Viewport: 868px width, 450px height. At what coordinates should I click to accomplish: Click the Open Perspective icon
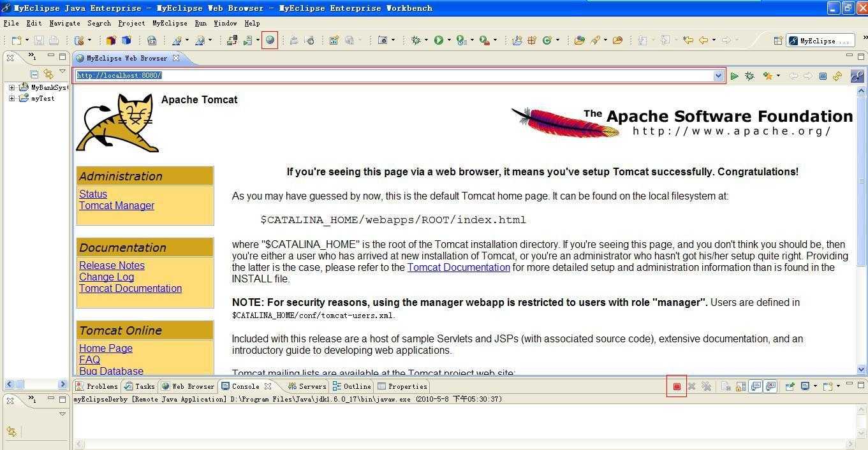tap(778, 41)
